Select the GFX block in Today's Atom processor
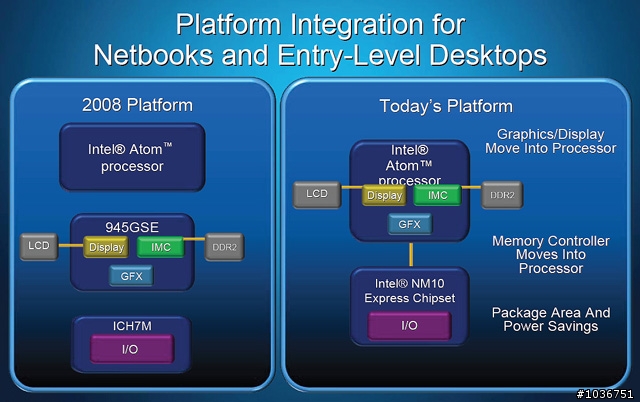640x402 pixels. coord(409,224)
